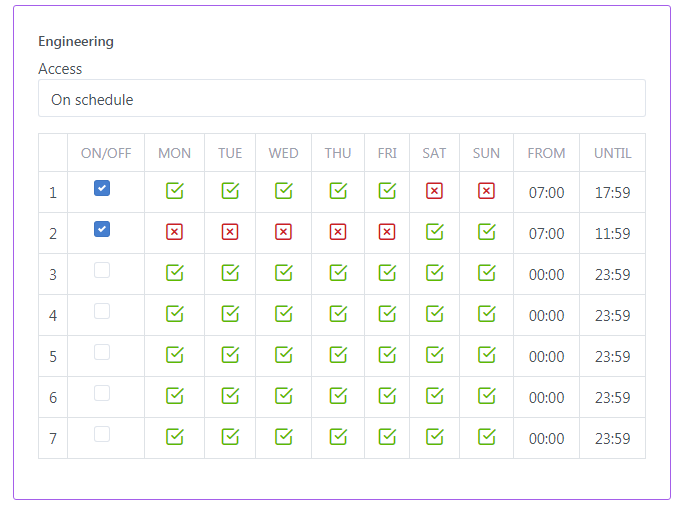The height and width of the screenshot is (505, 677).
Task: Enable schedule row 3 ON/OFF checkbox
Action: (102, 270)
